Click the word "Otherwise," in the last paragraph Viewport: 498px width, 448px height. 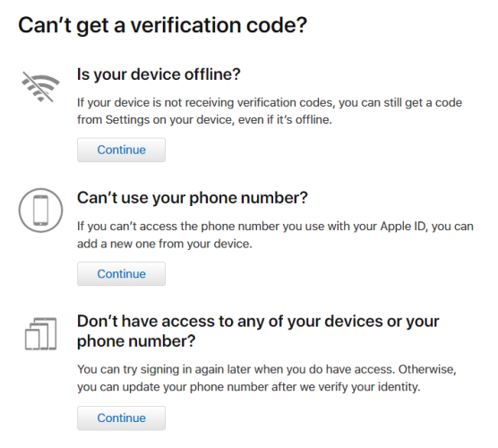tap(427, 369)
